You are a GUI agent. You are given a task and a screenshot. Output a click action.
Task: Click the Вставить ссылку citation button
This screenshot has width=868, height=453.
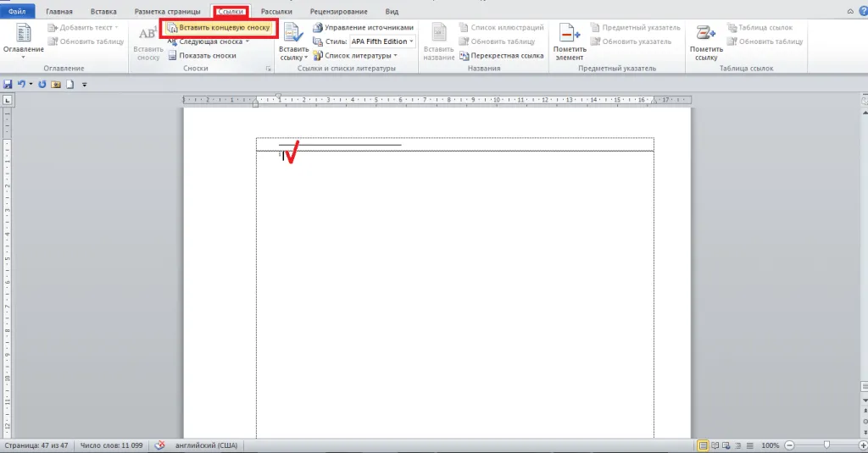pos(293,42)
